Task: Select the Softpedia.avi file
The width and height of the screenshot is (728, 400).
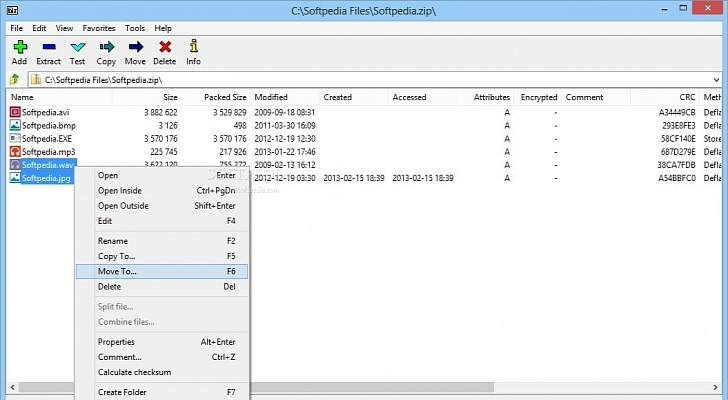Action: 47,112
